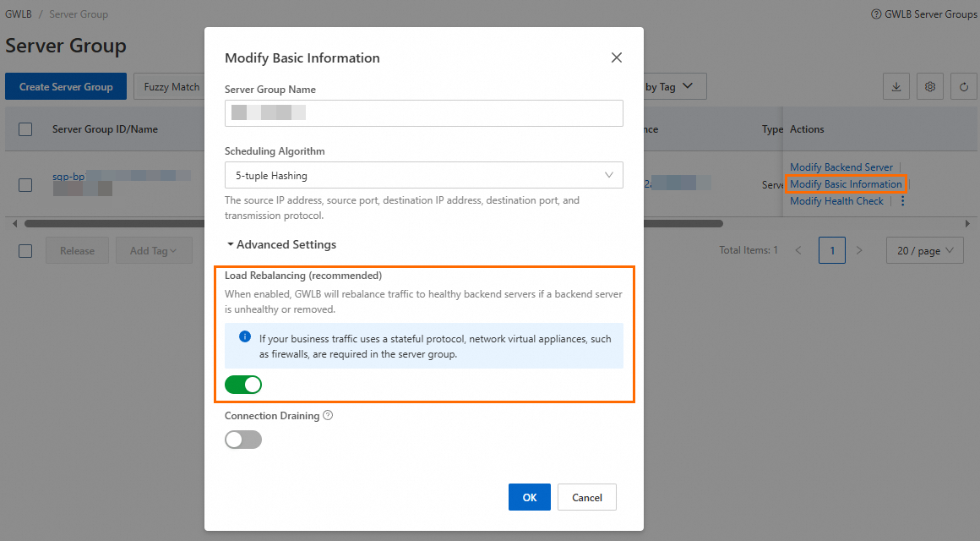
Task: Click the download icon in toolbar
Action: pyautogui.click(x=896, y=86)
